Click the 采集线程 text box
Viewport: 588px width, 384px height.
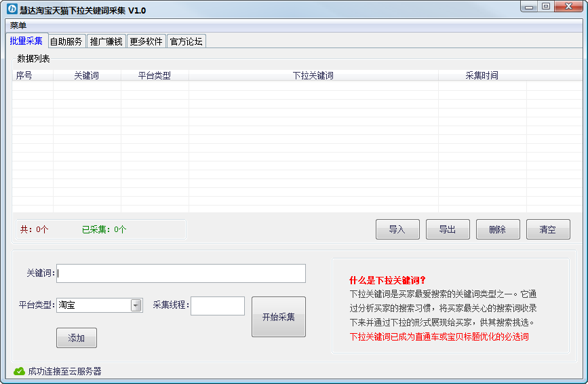[217, 306]
